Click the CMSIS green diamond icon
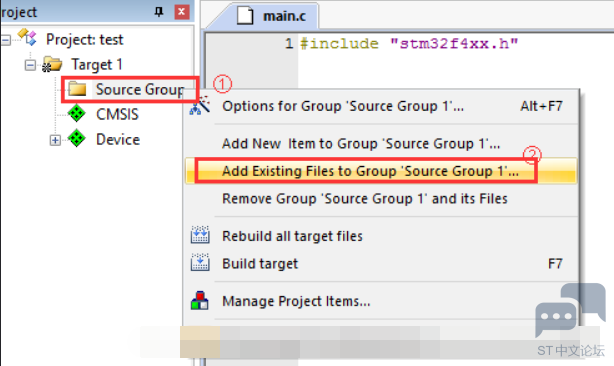The image size is (614, 366). (x=77, y=114)
